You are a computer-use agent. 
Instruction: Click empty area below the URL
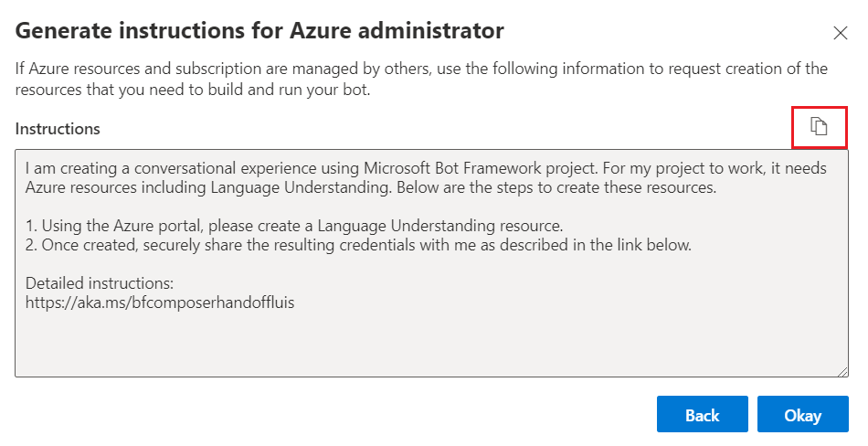429,343
